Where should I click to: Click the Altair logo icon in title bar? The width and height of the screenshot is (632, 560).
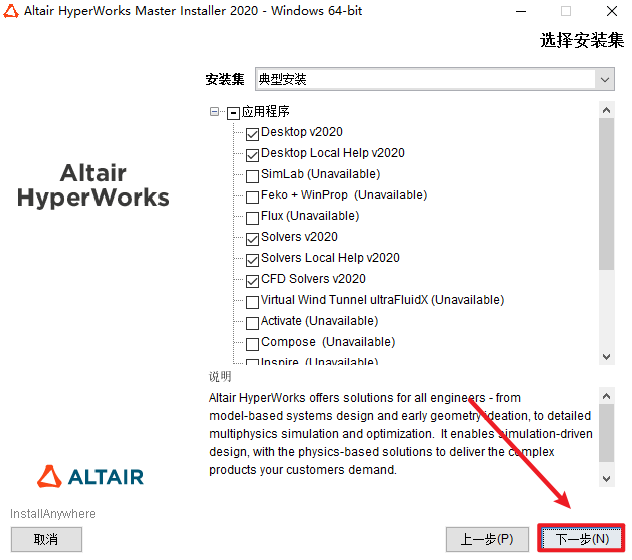(11, 11)
